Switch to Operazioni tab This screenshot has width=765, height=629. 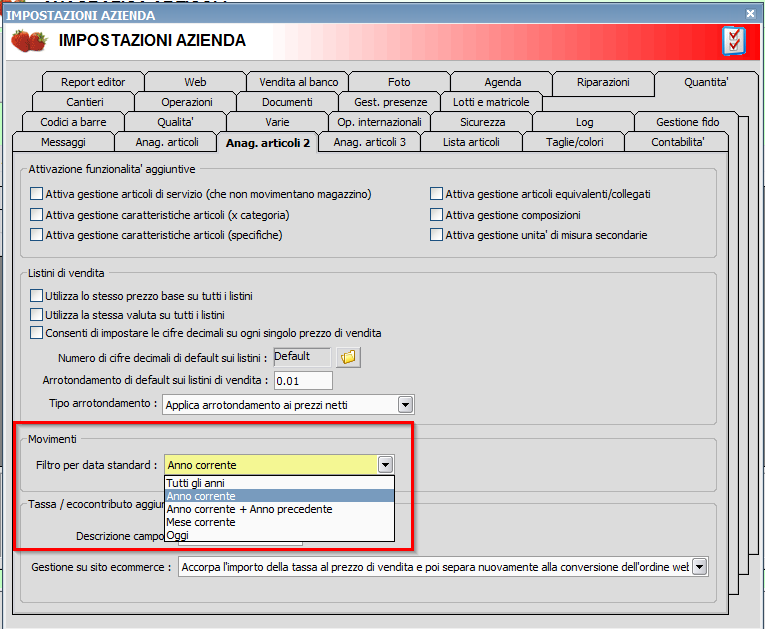click(186, 102)
